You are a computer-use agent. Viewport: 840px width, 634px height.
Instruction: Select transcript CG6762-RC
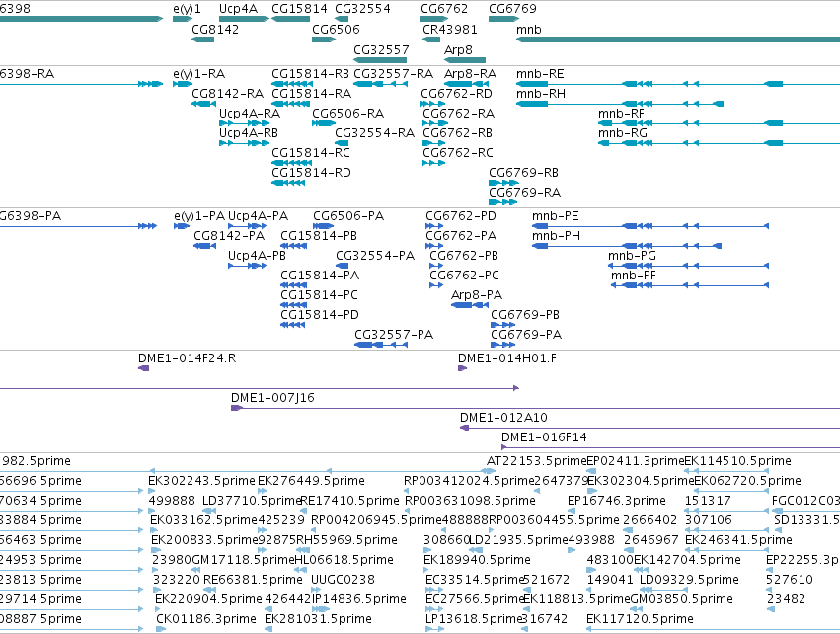click(x=457, y=153)
